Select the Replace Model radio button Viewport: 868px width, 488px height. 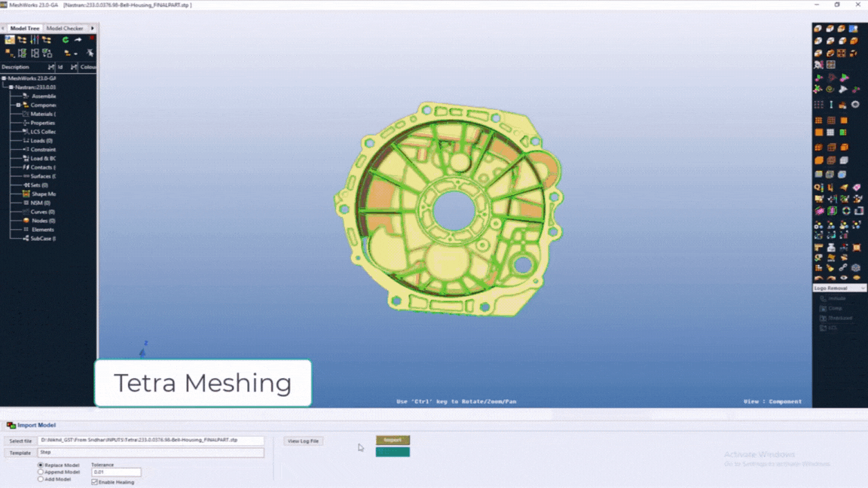41,465
